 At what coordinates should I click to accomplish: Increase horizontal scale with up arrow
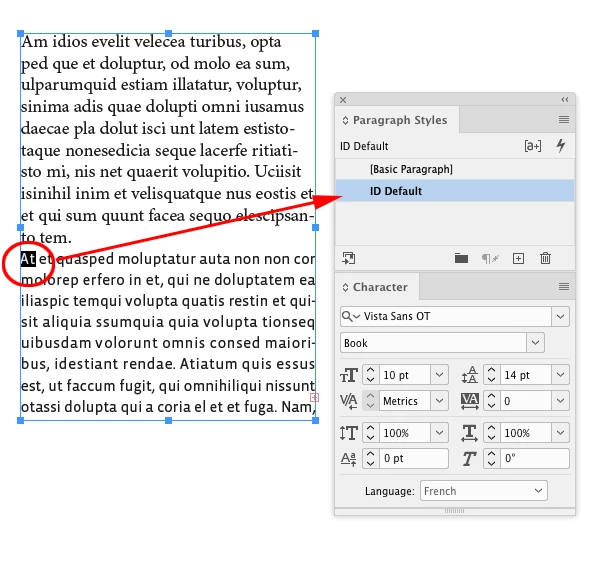(491, 428)
